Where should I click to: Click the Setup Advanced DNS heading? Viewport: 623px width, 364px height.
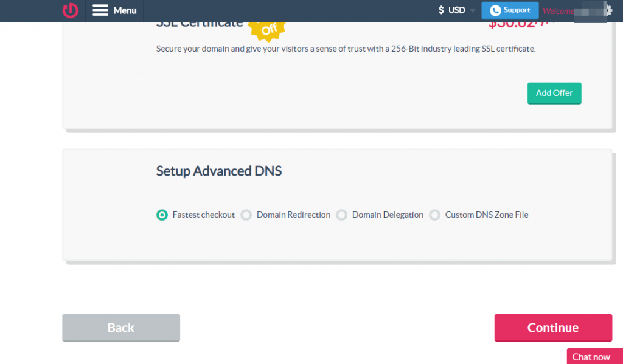[x=219, y=171]
